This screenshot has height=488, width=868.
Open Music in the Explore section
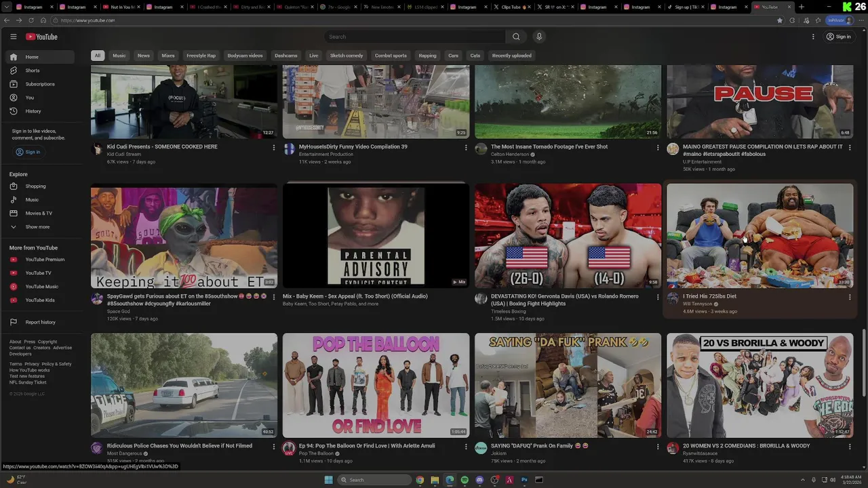pos(41,200)
